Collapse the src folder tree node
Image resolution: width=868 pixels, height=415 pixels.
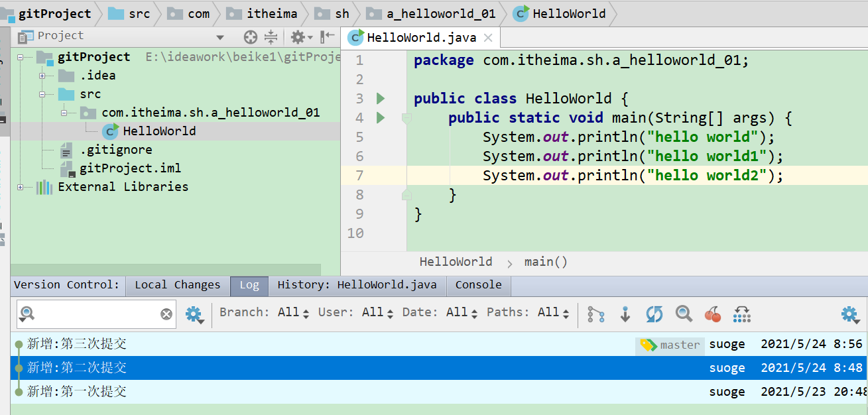pos(42,94)
